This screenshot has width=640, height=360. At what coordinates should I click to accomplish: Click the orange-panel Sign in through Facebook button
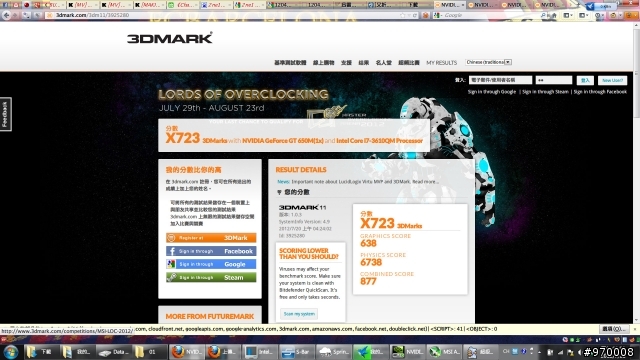211,251
